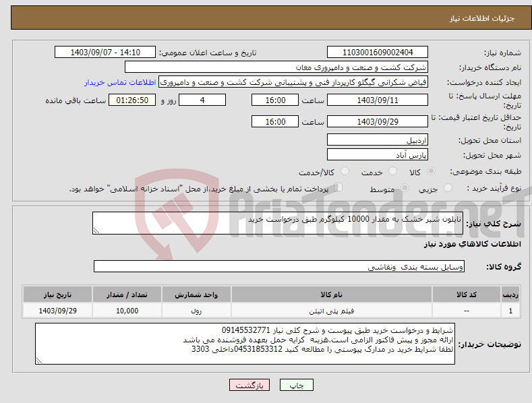This screenshot has height=403, width=532.
Task: Open buyer contact information link
Action: tap(120, 82)
